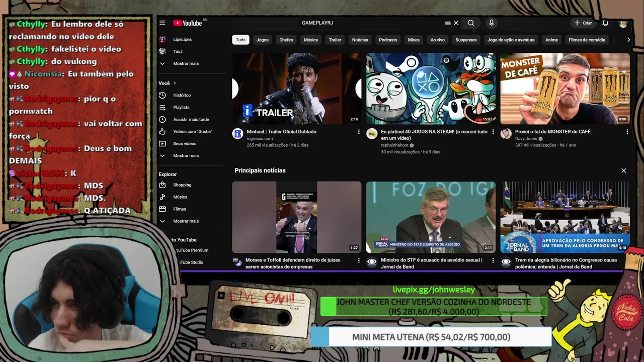Open options for the Moraes e Toffoli news
644x362 pixels.
click(x=359, y=260)
